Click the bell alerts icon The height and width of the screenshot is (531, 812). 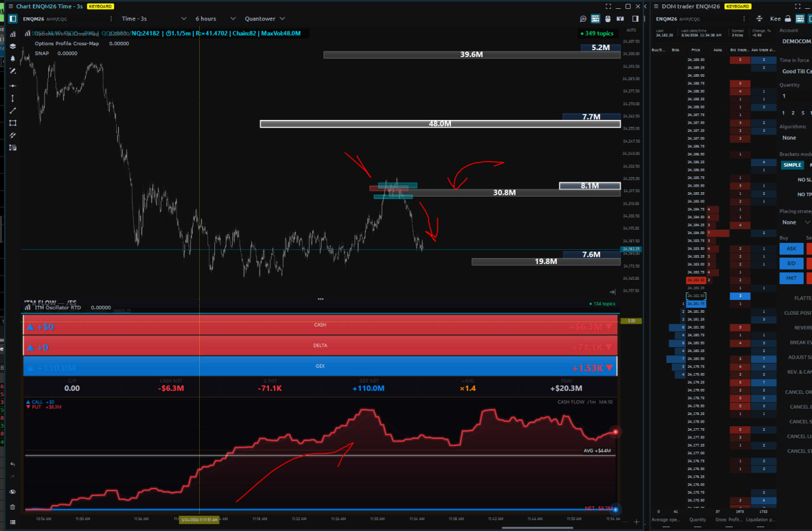(x=13, y=58)
